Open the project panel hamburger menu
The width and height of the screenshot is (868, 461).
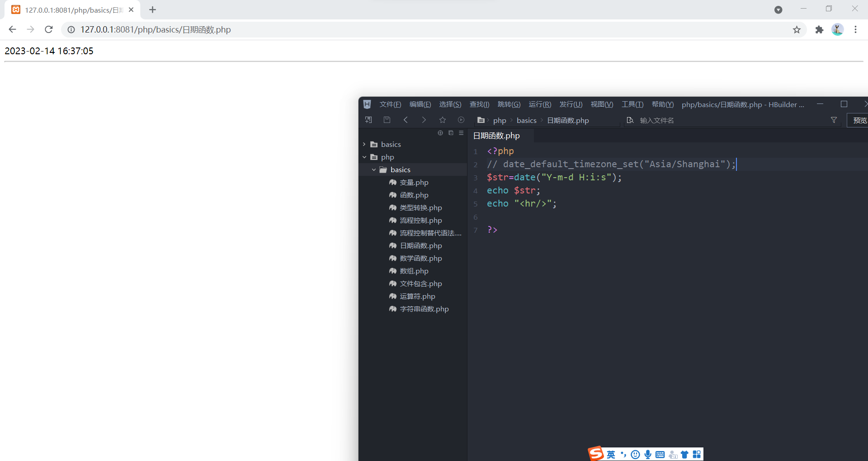(461, 133)
